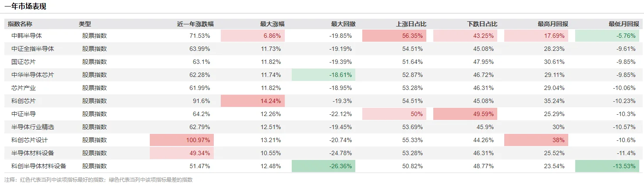Click the 一年市场表现 section title

(x=25, y=7)
